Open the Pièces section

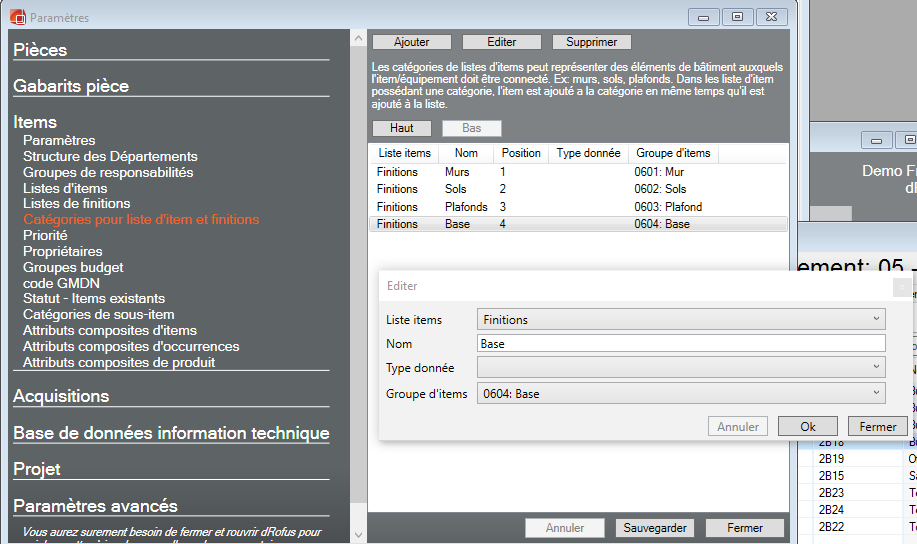point(40,50)
